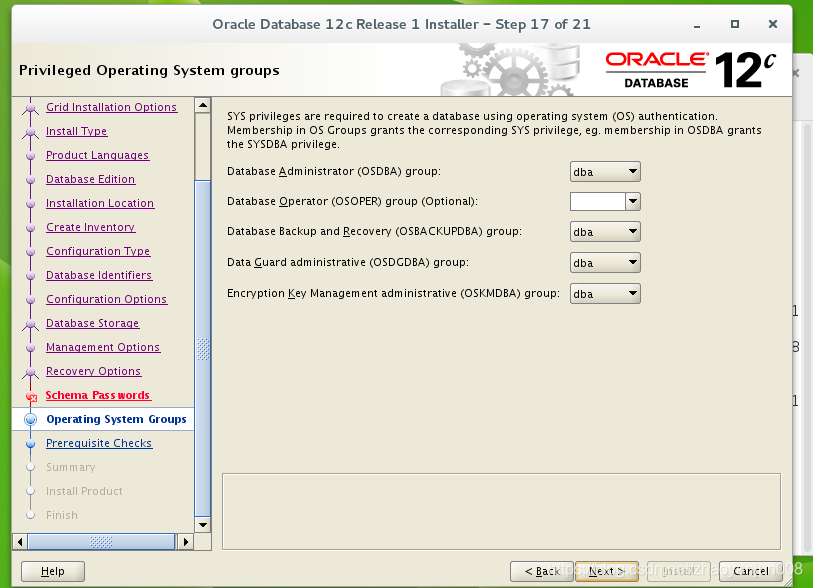Open the Product Languages step

point(97,155)
